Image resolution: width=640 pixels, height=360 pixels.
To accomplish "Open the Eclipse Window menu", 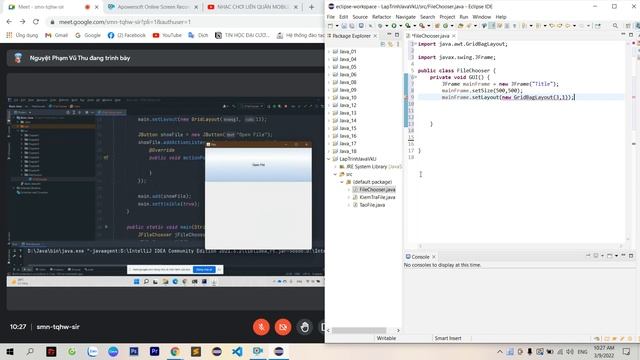I will point(482,17).
